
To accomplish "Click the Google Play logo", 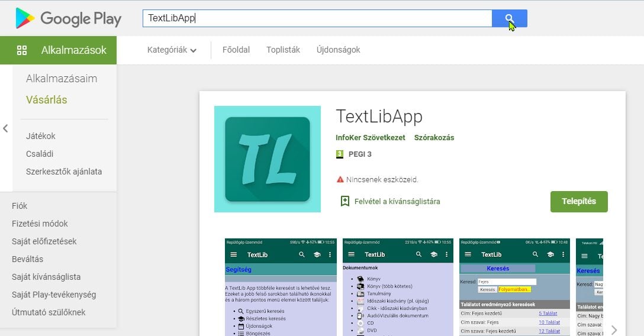I will tap(68, 18).
